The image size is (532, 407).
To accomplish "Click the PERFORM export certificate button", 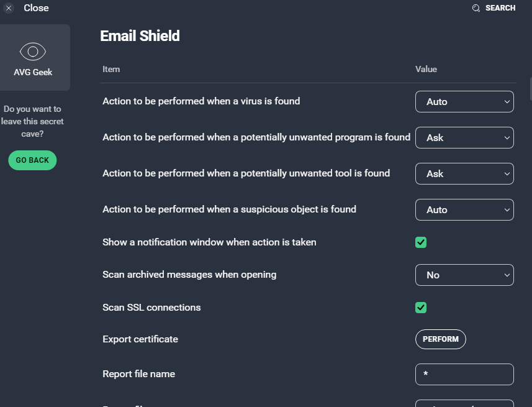I will pyautogui.click(x=440, y=339).
